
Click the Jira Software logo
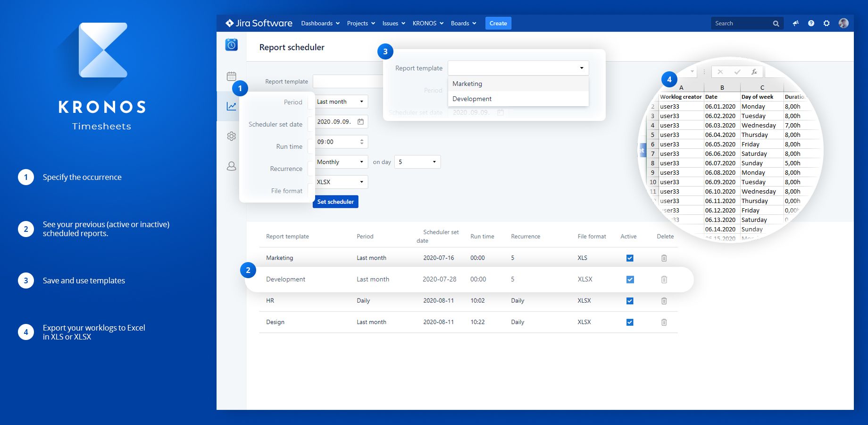coord(259,23)
